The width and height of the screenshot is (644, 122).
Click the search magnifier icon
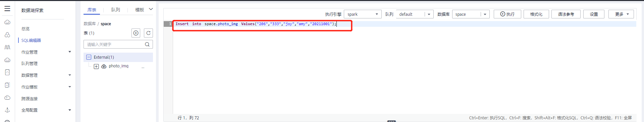pos(147,44)
